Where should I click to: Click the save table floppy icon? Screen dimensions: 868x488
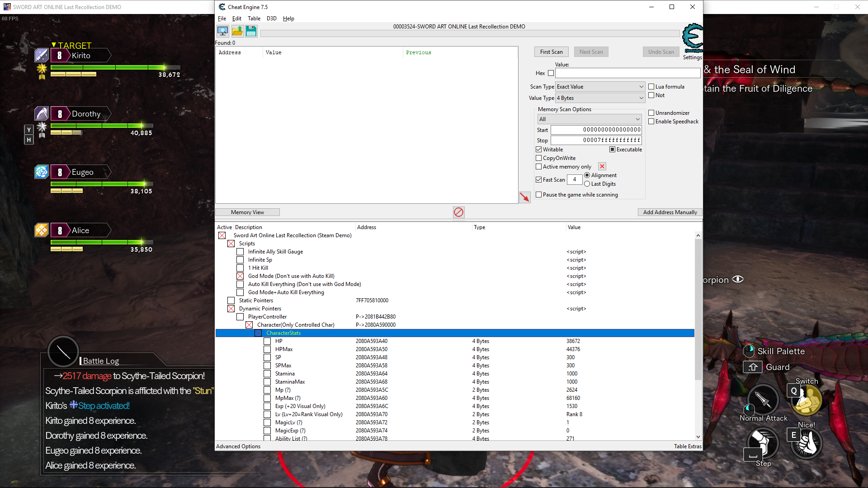click(251, 31)
